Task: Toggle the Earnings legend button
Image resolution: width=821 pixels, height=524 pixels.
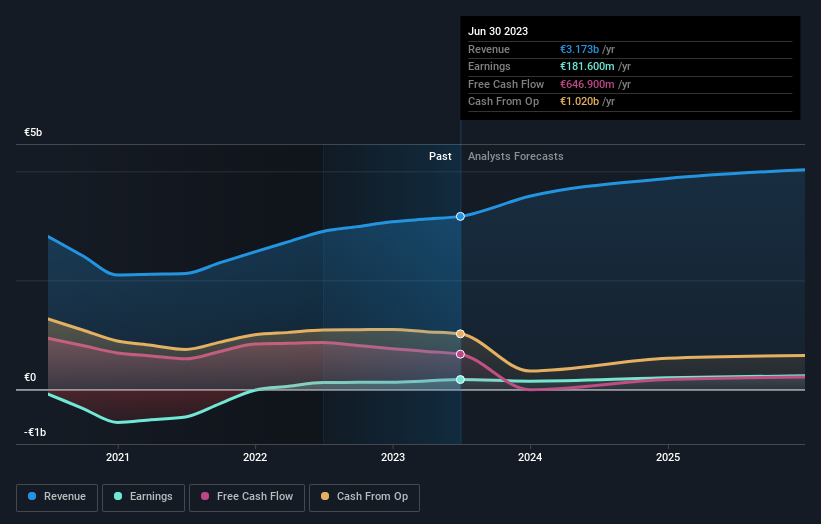Action: coord(143,497)
